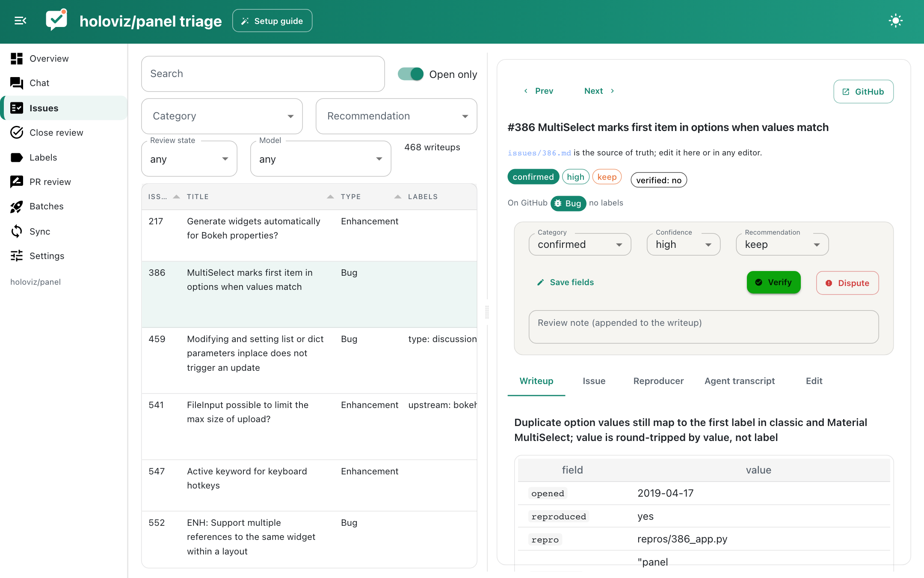This screenshot has height=578, width=924.
Task: Switch to the Writeup tab
Action: pyautogui.click(x=536, y=381)
